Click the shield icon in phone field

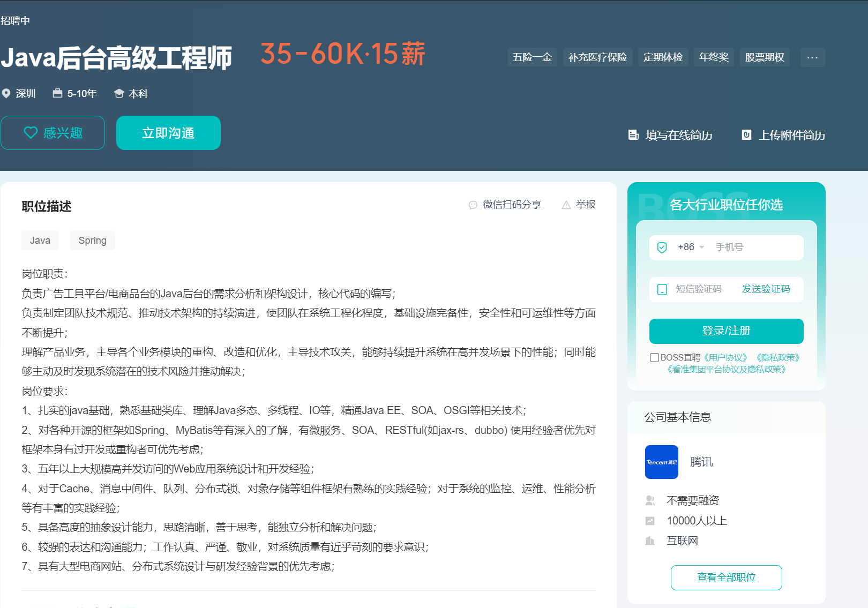662,247
